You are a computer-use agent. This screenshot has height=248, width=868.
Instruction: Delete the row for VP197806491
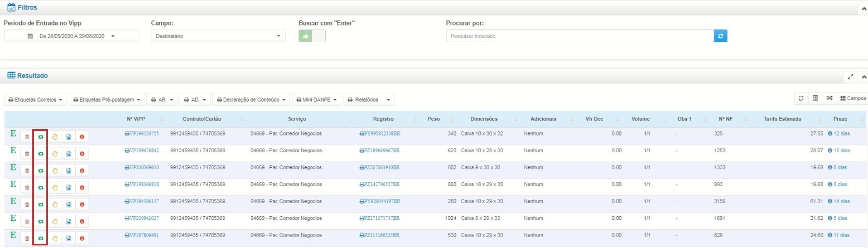click(27, 239)
